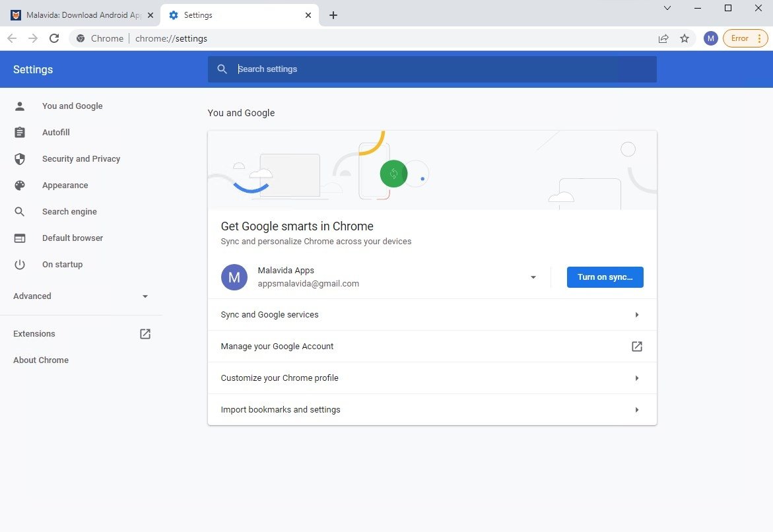Click the Settings title in header

pyautogui.click(x=33, y=69)
